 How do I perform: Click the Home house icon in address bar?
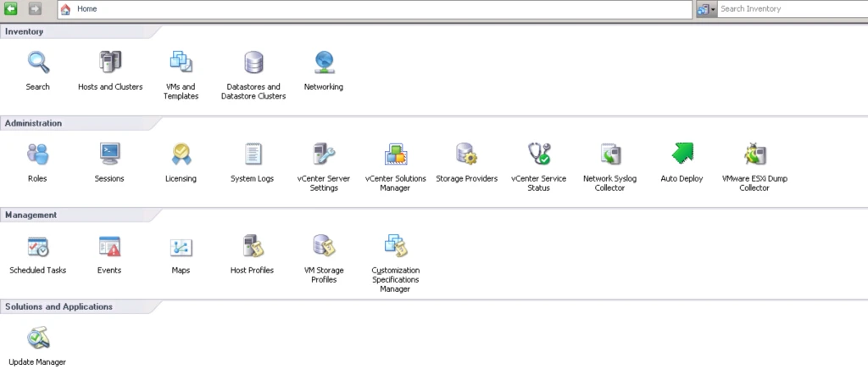pos(65,8)
